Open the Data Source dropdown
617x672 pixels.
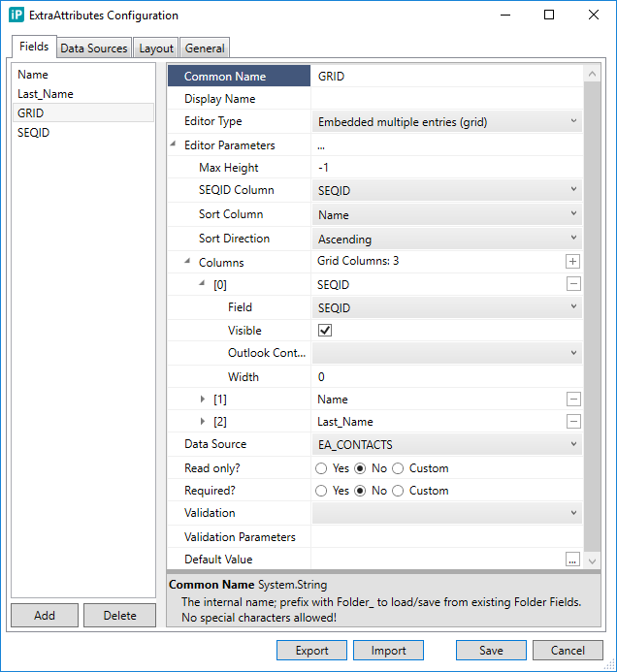pos(447,444)
